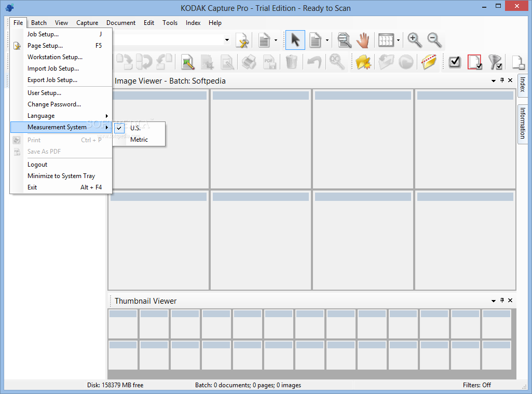Image resolution: width=532 pixels, height=394 pixels.
Task: Choose Import Job Setup... entry
Action: (x=61, y=69)
